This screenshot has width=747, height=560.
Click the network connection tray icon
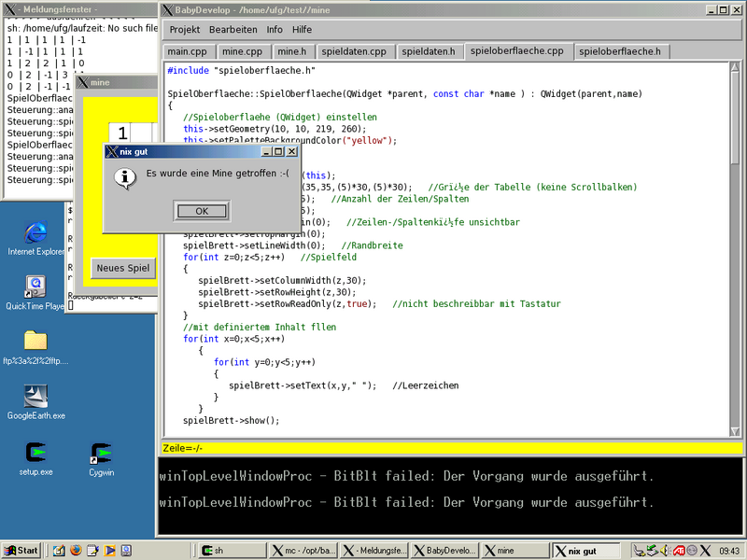pos(639,551)
